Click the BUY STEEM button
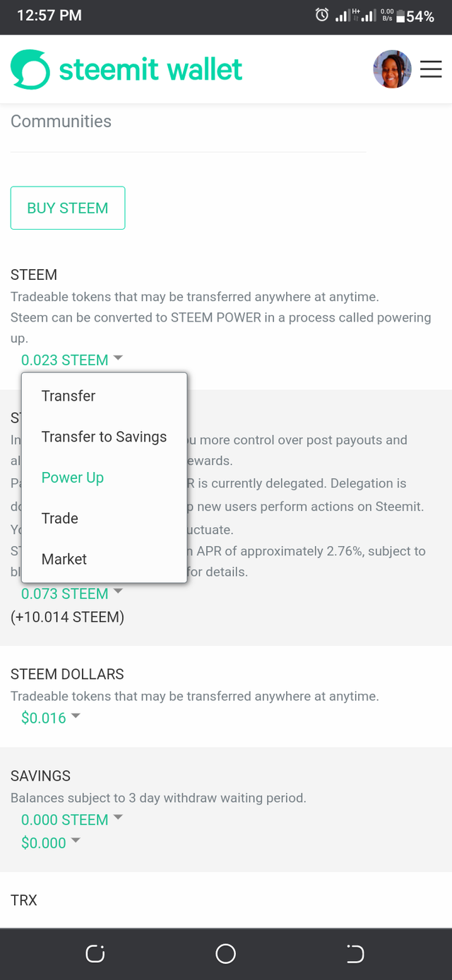This screenshot has height=980, width=452. point(68,208)
